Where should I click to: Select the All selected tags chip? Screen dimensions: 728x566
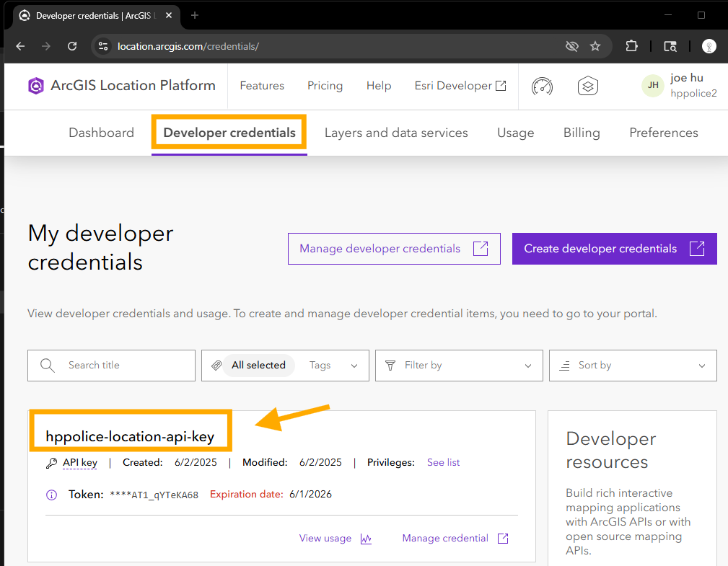click(258, 365)
